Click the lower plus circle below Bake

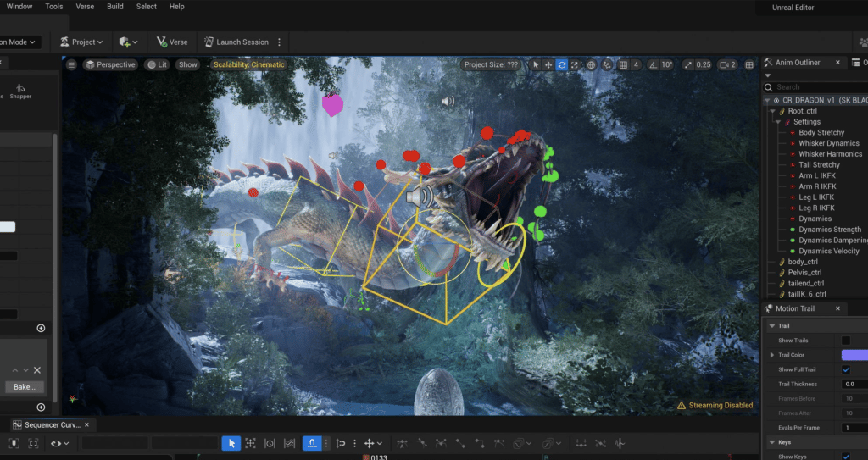(x=41, y=407)
